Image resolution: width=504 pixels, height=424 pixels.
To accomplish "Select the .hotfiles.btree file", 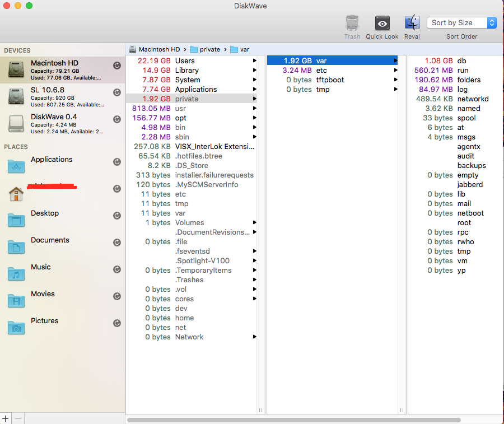I will click(192, 156).
